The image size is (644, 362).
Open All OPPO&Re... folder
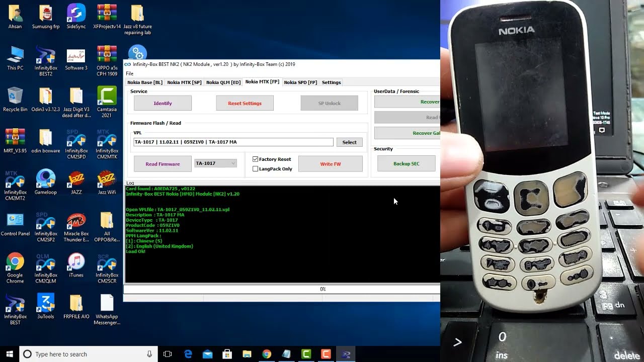pyautogui.click(x=107, y=226)
